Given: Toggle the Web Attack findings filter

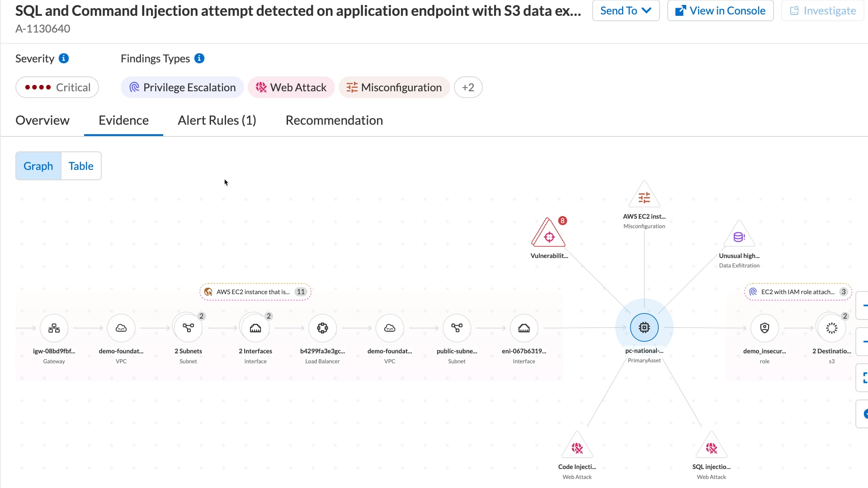Looking at the screenshot, I should [291, 87].
